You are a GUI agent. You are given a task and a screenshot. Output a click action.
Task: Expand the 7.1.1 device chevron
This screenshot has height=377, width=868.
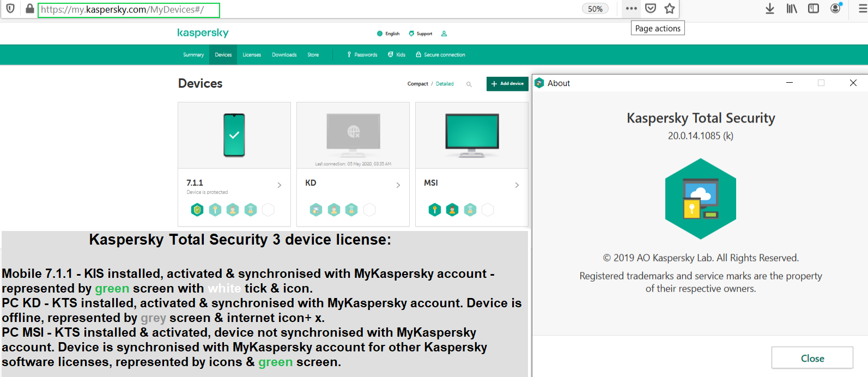[280, 185]
